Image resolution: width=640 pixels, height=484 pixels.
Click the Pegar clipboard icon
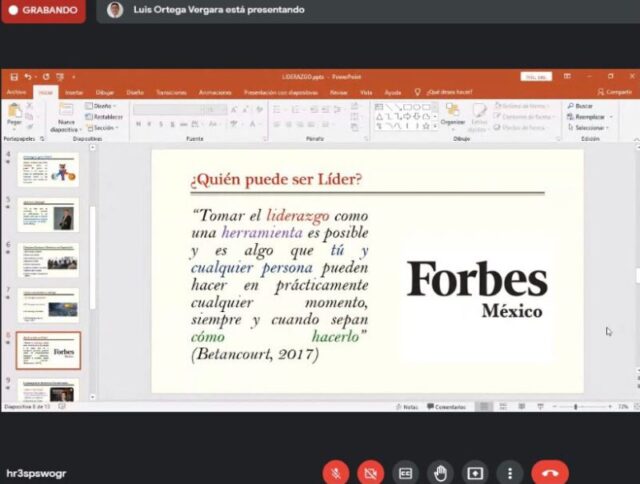[14, 110]
